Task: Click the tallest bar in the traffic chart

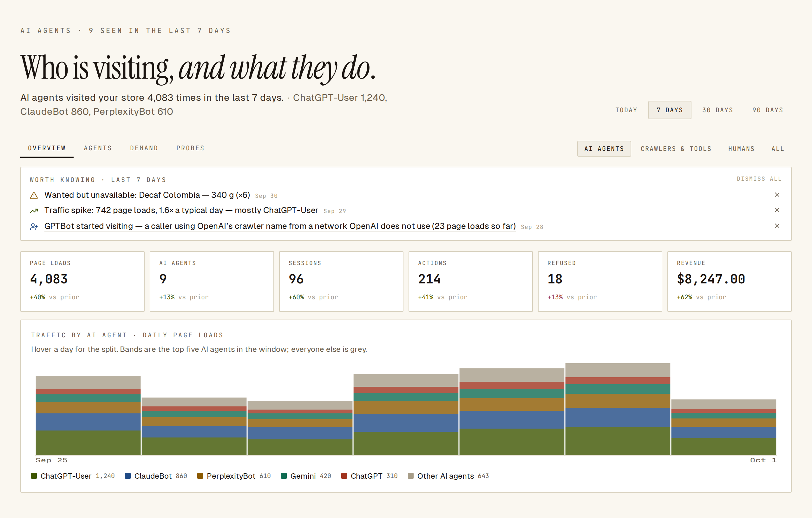Action: pyautogui.click(x=618, y=409)
